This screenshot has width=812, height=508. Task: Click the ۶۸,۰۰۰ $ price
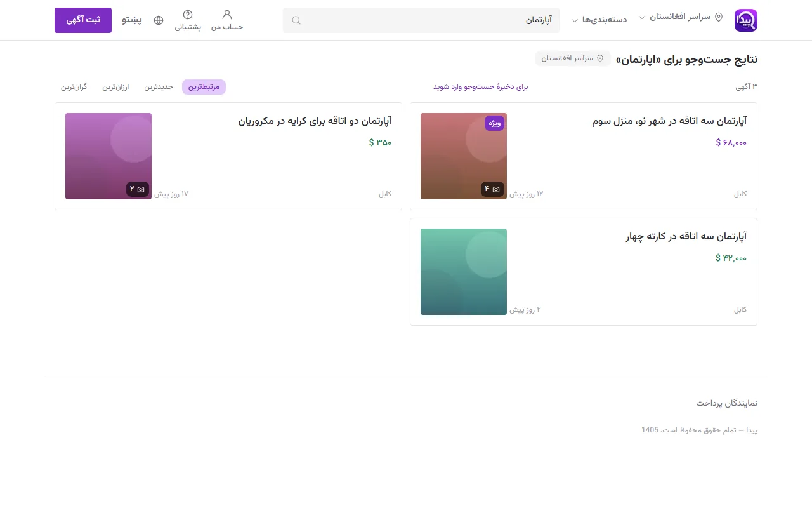731,142
